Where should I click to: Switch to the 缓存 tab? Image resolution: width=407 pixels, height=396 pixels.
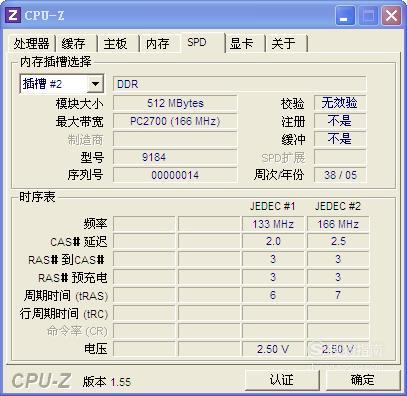[75, 44]
